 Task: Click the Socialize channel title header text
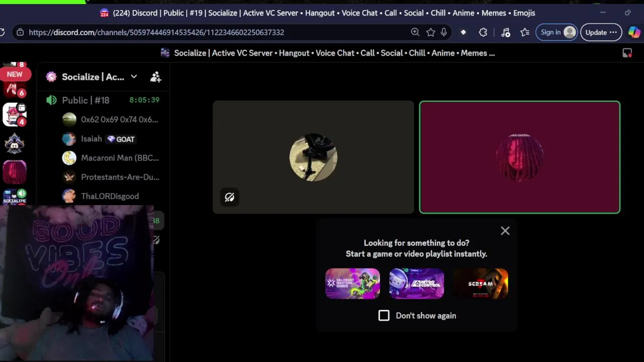pyautogui.click(x=335, y=53)
